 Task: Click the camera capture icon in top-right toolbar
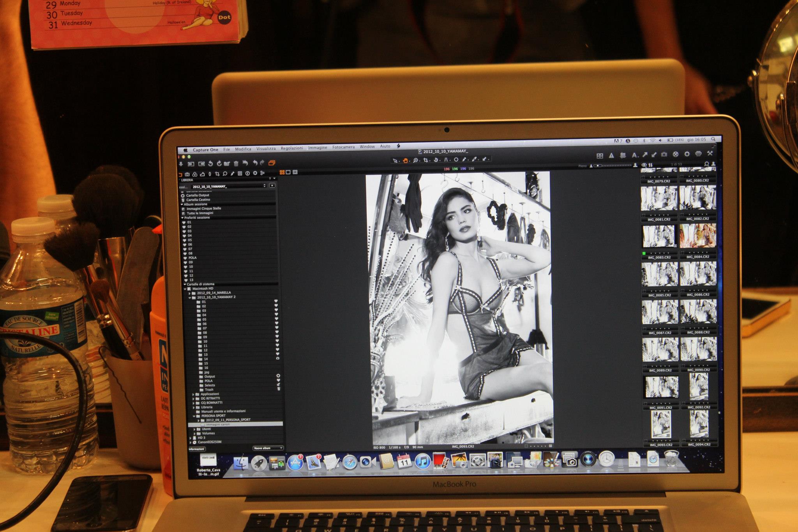point(664,155)
